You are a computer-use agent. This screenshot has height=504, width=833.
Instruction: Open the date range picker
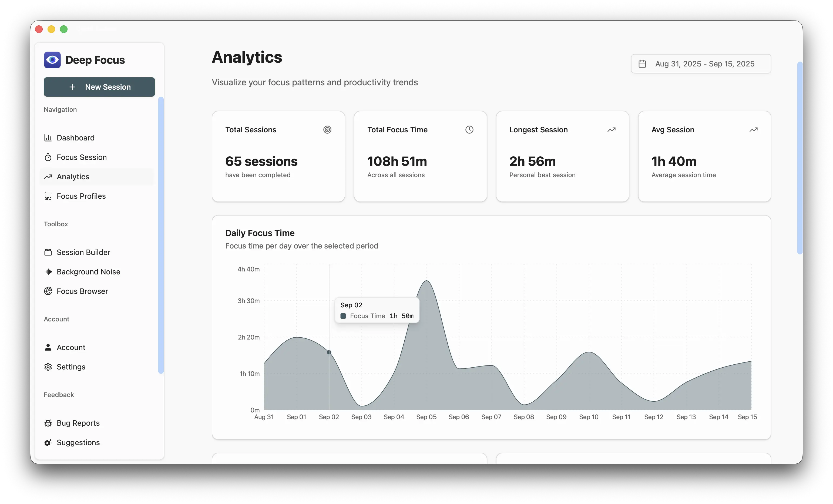click(700, 64)
